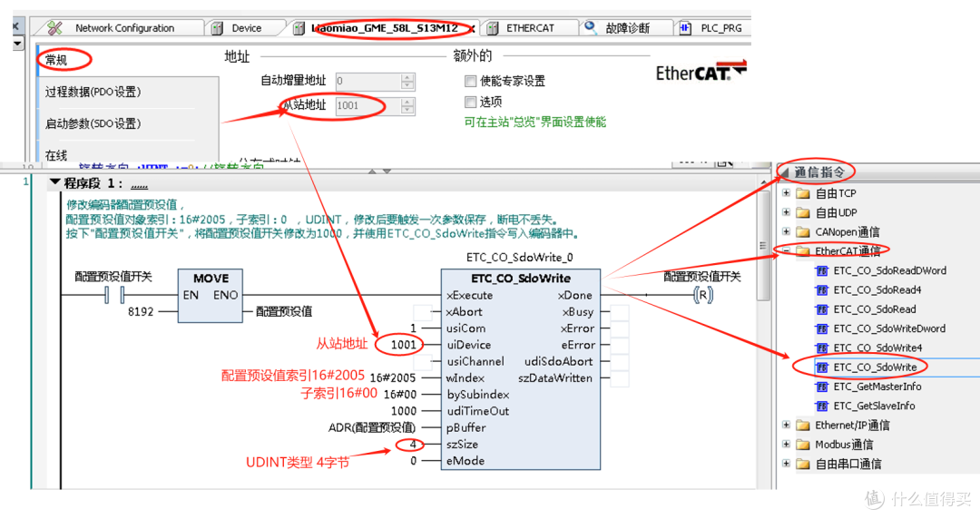Expand the 自由串口通信 folder
The height and width of the screenshot is (519, 980).
pos(786,464)
